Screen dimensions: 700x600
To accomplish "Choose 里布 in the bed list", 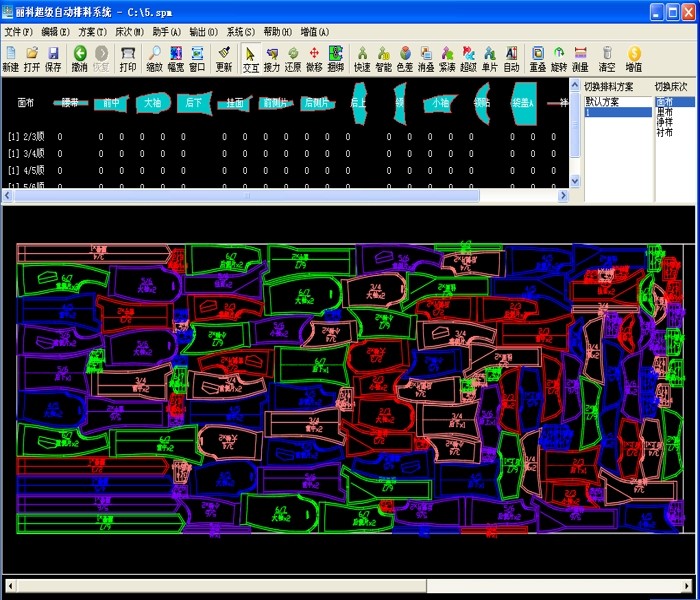I will pos(665,112).
